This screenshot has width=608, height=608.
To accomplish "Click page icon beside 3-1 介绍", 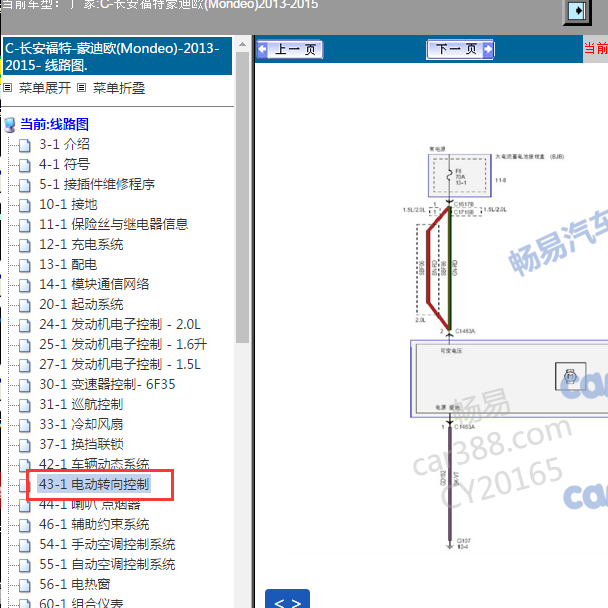I will coord(25,145).
